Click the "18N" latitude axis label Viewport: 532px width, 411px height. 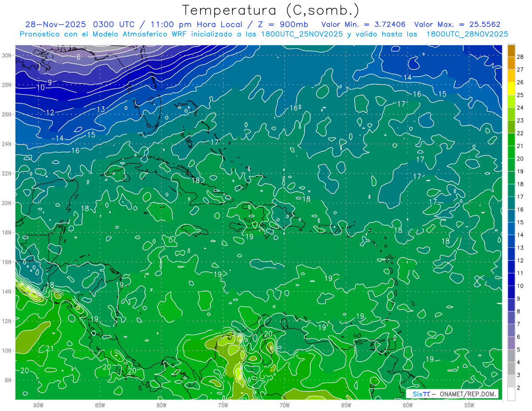point(7,232)
